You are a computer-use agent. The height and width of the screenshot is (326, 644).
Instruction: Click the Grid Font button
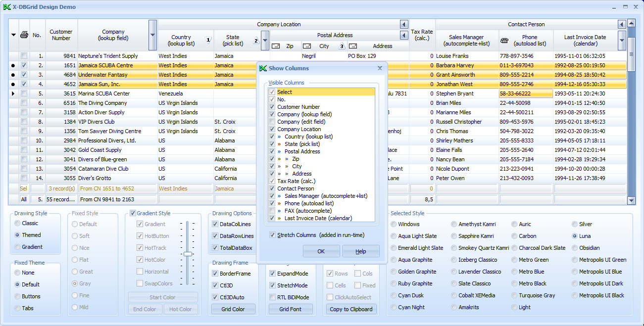tap(290, 309)
